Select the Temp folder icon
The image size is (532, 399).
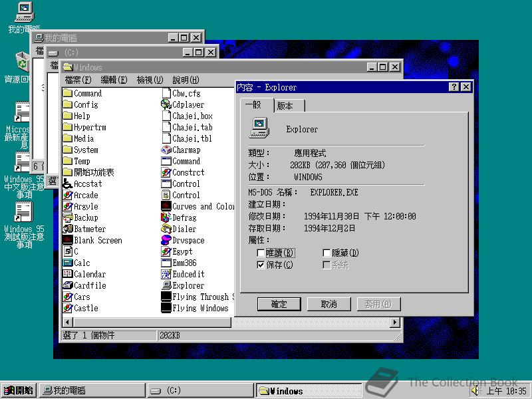(x=68, y=161)
